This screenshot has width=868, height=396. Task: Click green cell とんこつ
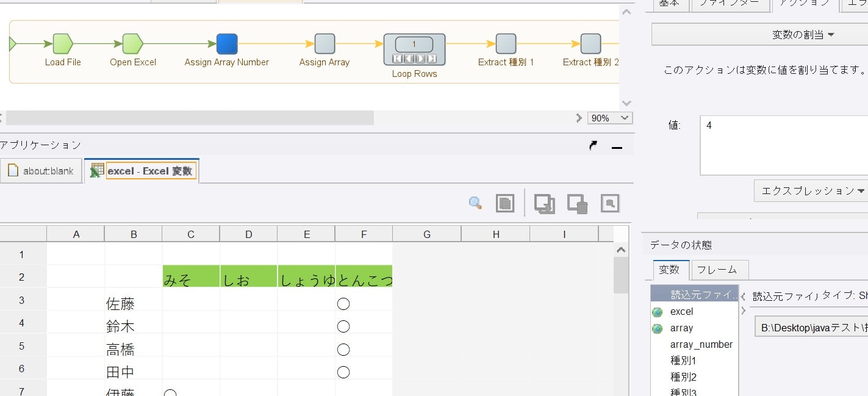[x=364, y=276]
